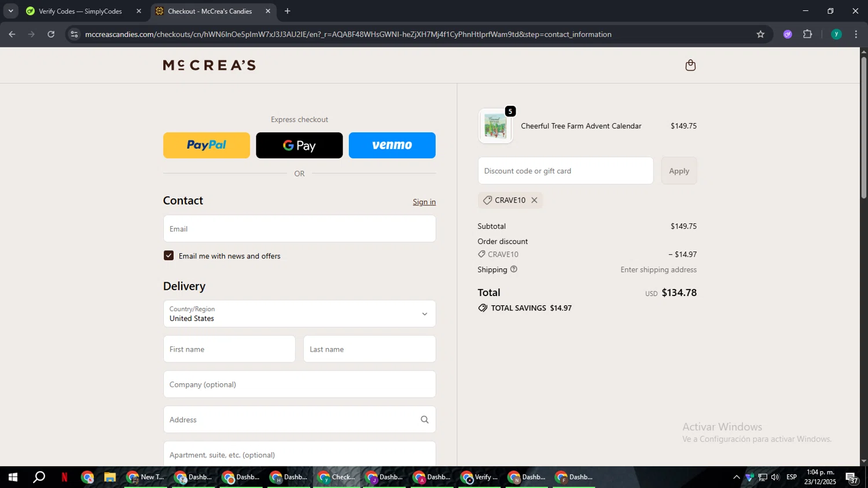The image size is (868, 488).
Task: Click the Apply discount button
Action: pos(679,171)
